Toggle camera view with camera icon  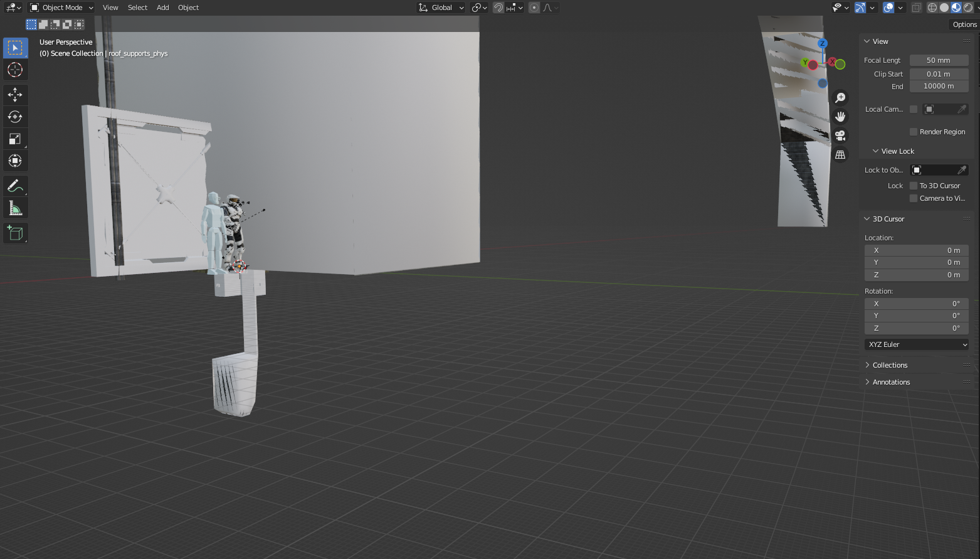pos(840,136)
